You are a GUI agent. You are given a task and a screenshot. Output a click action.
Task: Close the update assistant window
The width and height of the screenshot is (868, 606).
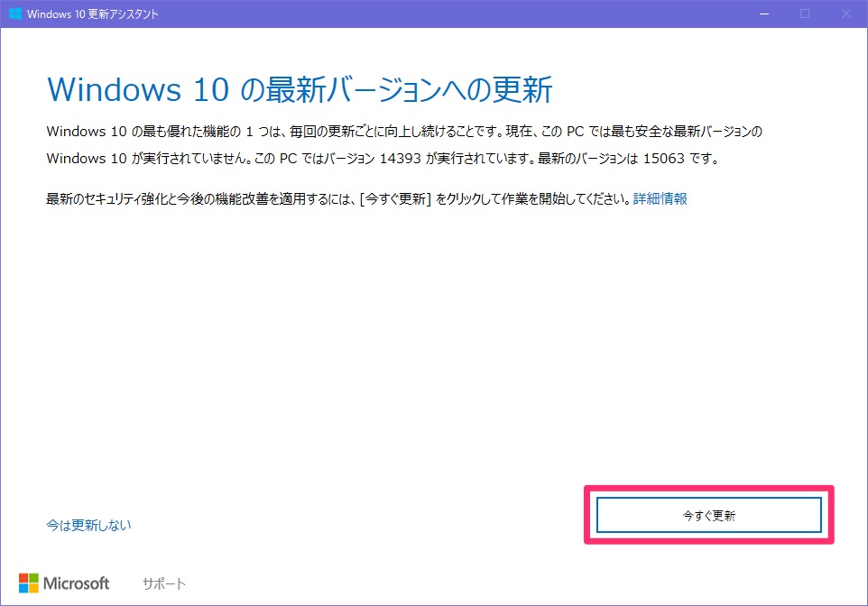[845, 14]
